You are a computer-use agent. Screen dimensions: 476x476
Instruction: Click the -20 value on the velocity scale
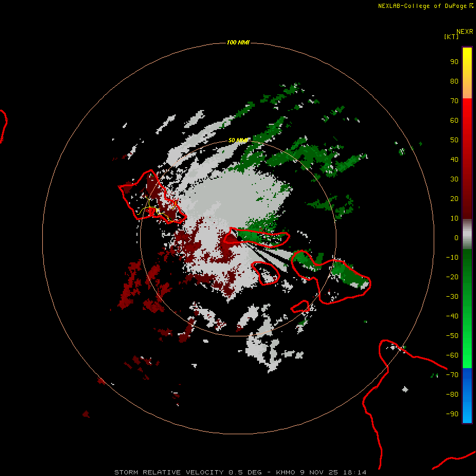click(452, 277)
